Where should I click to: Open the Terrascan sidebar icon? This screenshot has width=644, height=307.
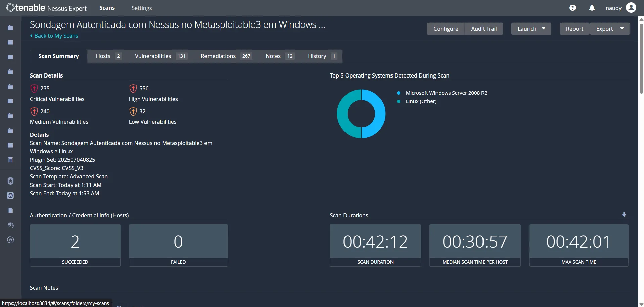(x=10, y=225)
